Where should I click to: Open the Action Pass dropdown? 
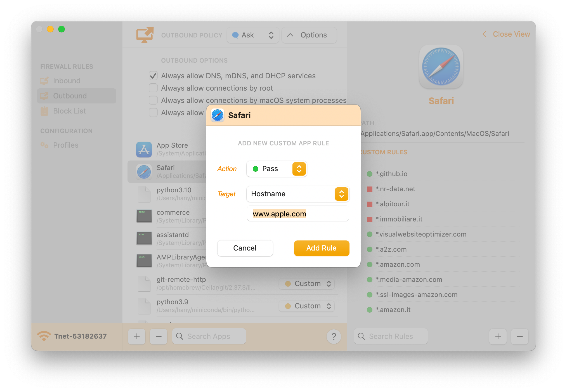[276, 169]
